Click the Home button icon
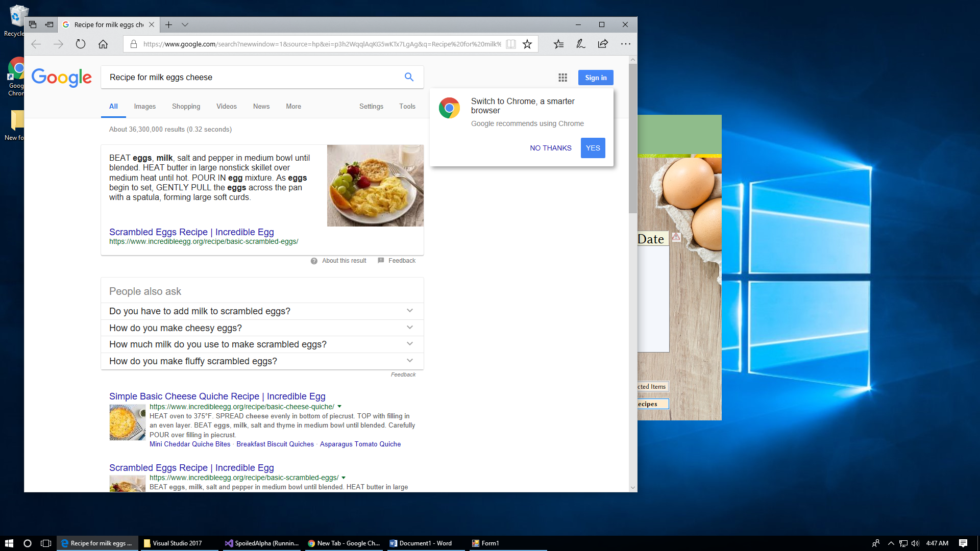This screenshot has height=551, width=980. pos(103,44)
